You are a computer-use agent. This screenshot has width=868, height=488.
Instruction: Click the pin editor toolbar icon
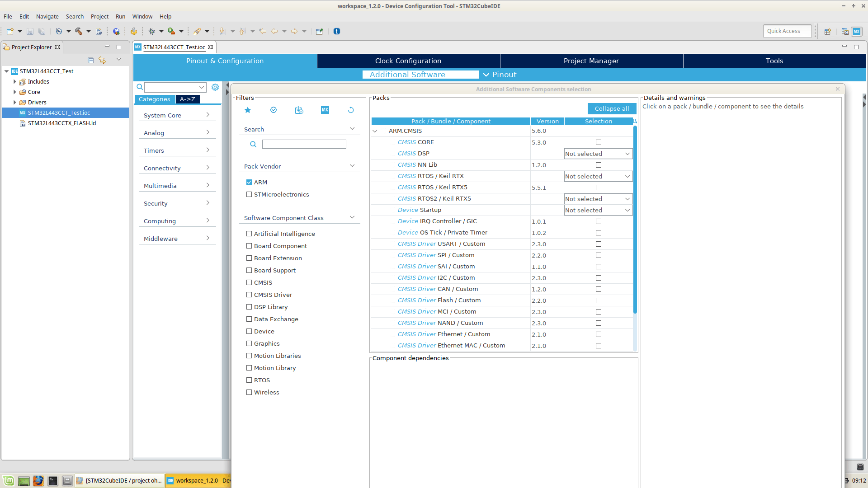320,31
